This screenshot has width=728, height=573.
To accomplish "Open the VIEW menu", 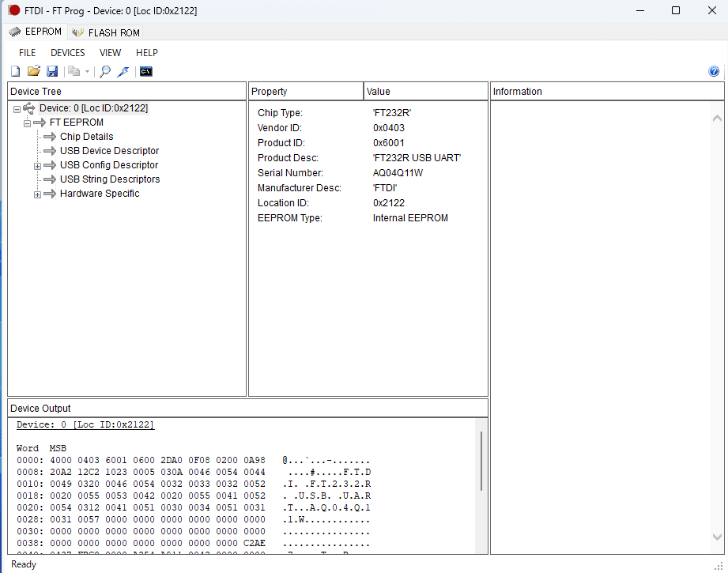I will tap(110, 53).
